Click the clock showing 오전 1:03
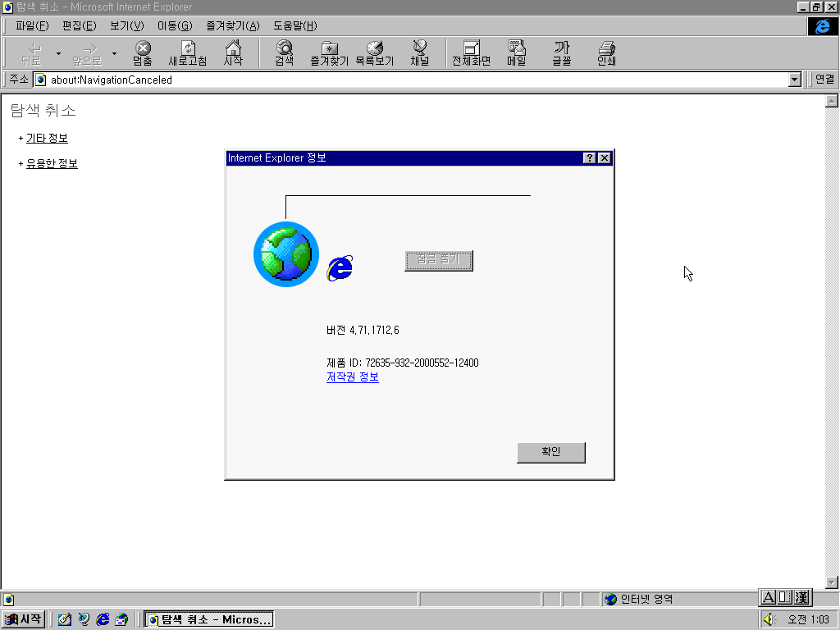Viewport: 840px width, 630px height. (808, 619)
